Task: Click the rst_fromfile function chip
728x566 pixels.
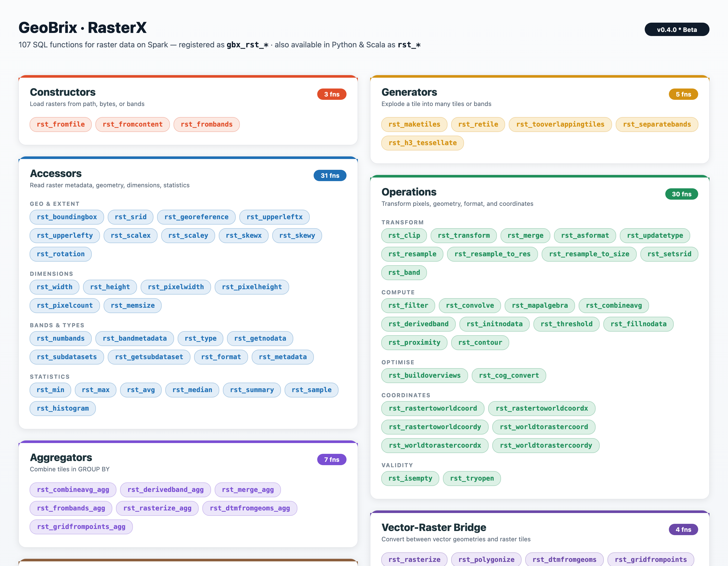Action: (61, 125)
